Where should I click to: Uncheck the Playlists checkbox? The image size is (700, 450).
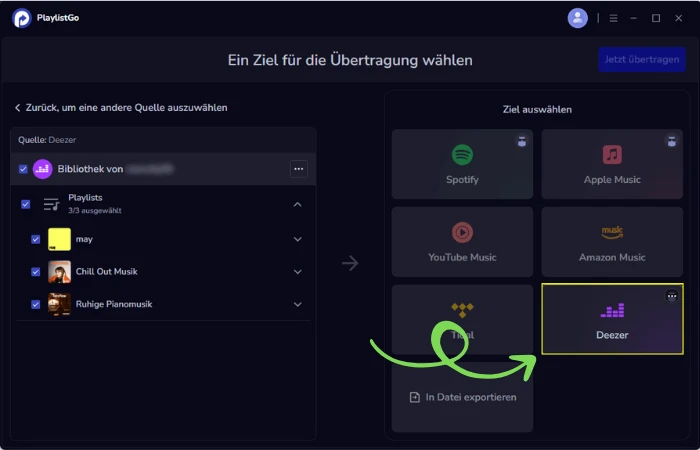(x=25, y=204)
